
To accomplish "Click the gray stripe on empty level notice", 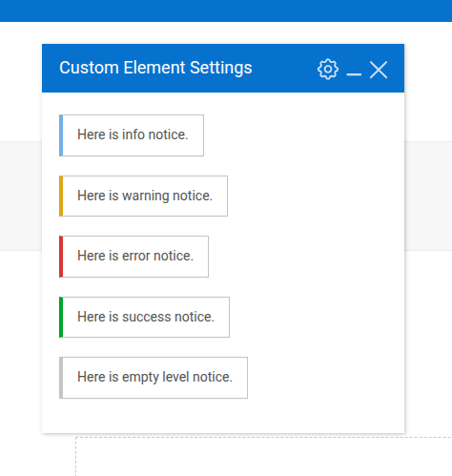I will pos(61,378).
